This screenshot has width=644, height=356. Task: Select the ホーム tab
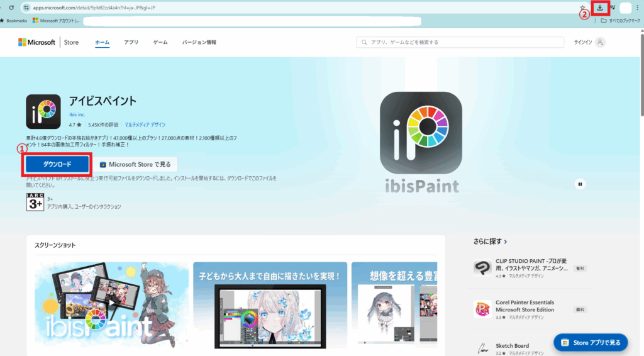click(103, 42)
